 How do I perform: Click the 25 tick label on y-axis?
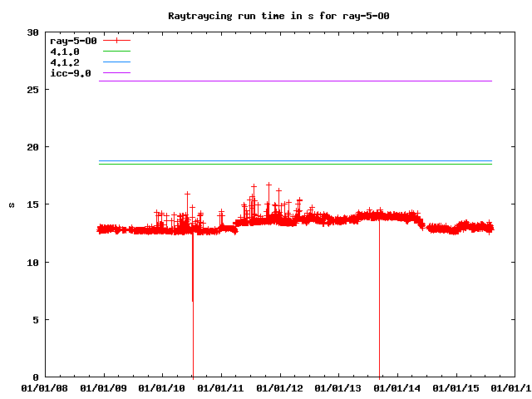33,90
